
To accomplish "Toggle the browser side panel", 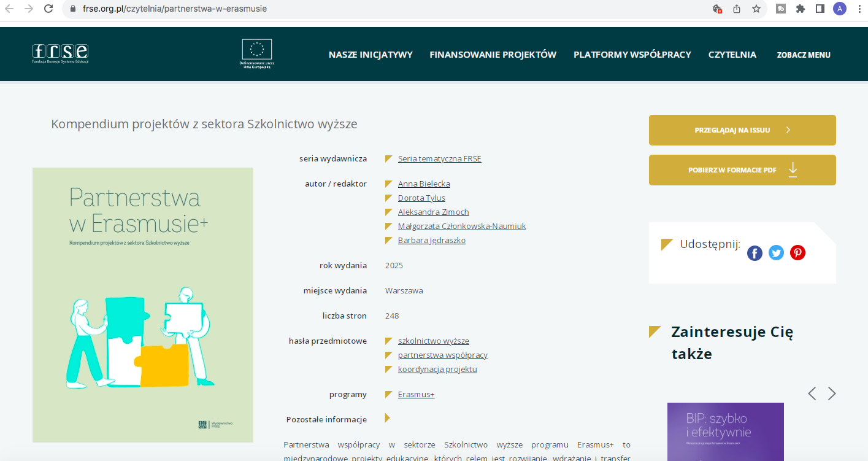I will [x=820, y=9].
